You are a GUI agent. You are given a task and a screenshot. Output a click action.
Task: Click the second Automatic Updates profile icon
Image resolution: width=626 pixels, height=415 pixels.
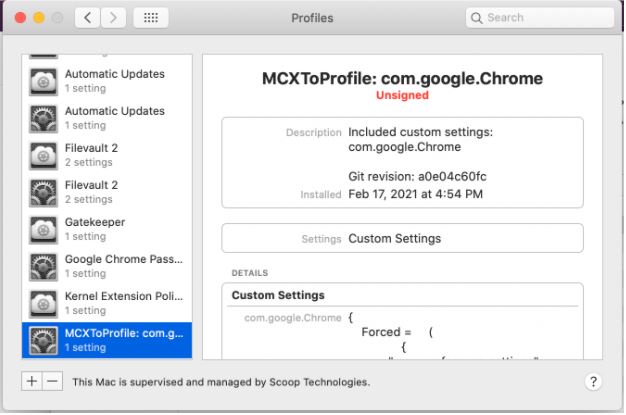[43, 118]
